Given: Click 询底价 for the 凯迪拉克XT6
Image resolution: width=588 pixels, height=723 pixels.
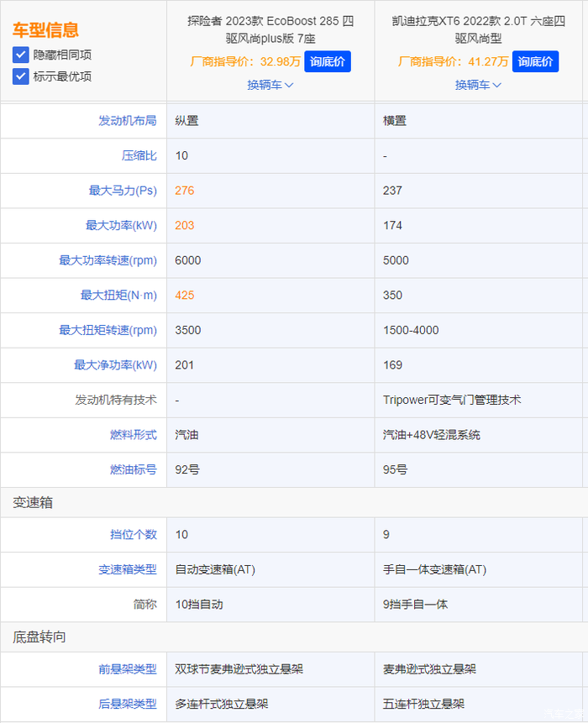Looking at the screenshot, I should click(x=535, y=61).
